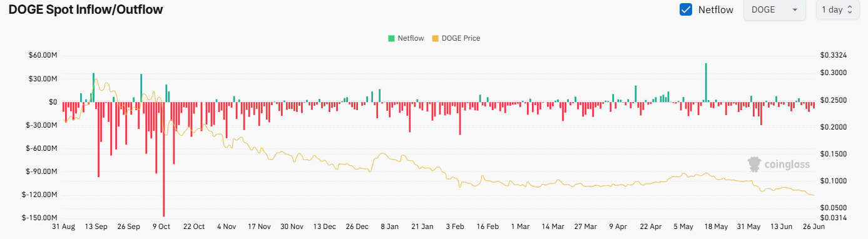
Task: Click the 1 Mar date label
Action: [x=520, y=226]
